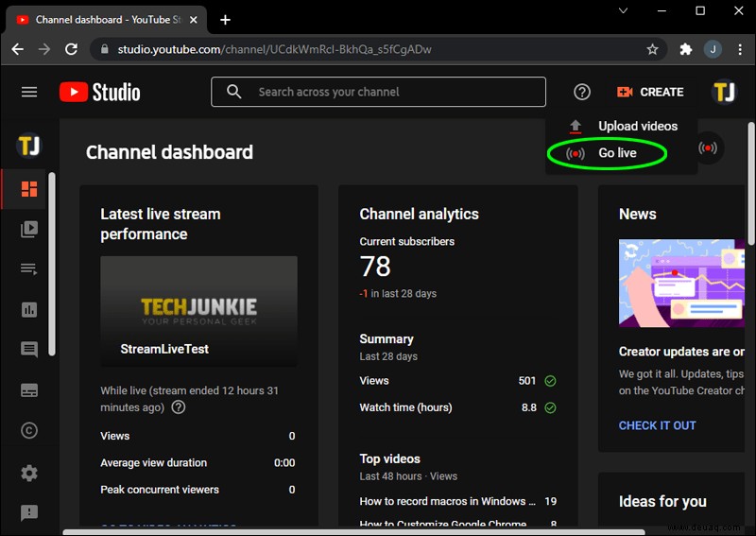756x536 pixels.
Task: Open the Chrome extensions puzzle icon
Action: (x=686, y=49)
